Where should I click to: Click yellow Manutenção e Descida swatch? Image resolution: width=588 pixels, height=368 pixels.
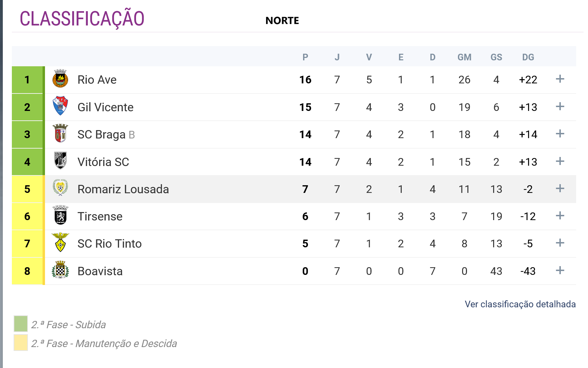(21, 343)
